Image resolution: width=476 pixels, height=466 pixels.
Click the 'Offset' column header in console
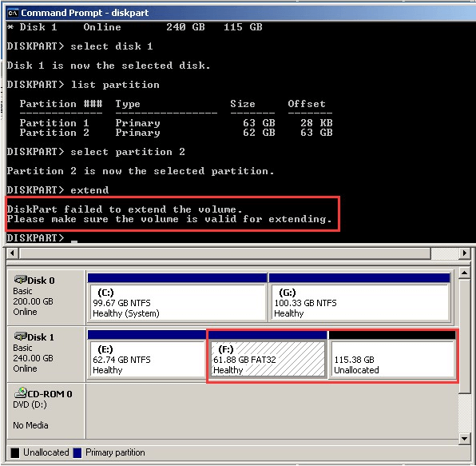[307, 104]
